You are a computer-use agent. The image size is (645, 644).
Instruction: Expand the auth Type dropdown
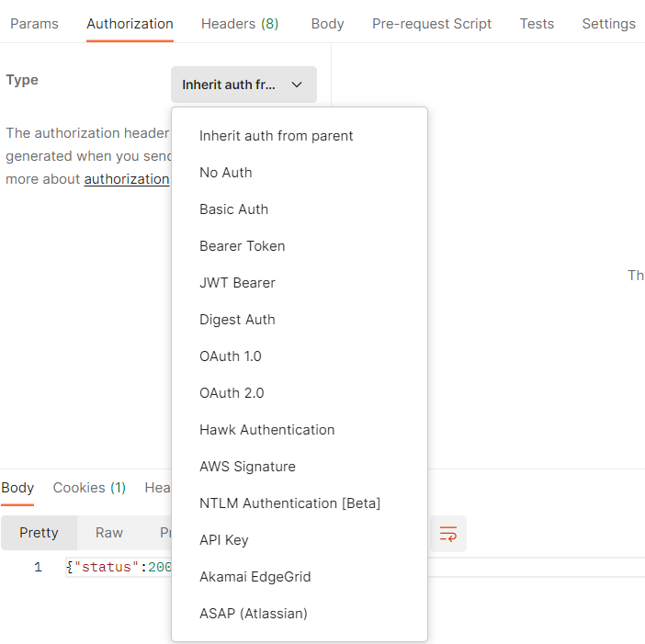pyautogui.click(x=243, y=85)
